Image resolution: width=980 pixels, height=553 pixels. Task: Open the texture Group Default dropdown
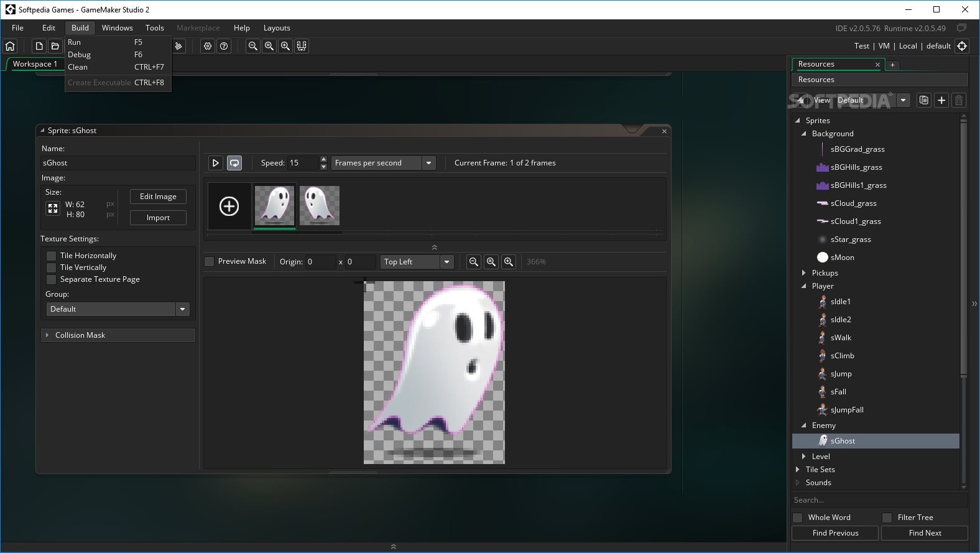[118, 309]
